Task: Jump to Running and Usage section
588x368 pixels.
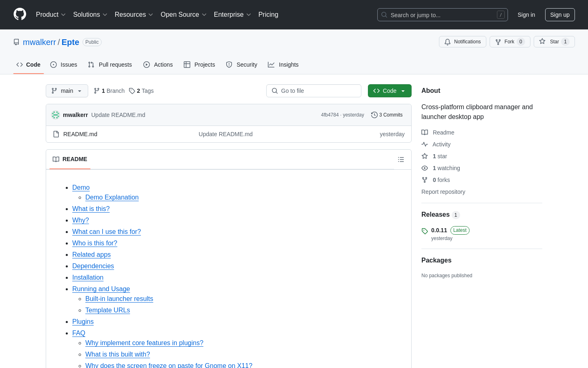Action: pos(101,289)
